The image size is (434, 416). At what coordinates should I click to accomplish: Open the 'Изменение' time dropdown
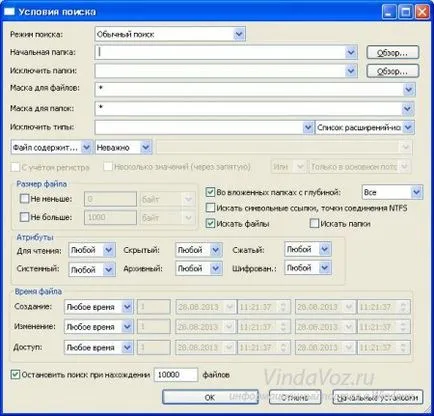tap(99, 327)
